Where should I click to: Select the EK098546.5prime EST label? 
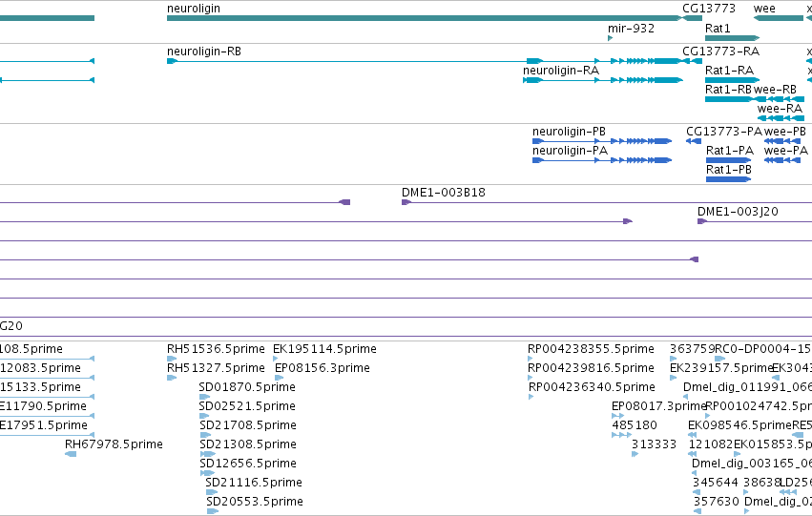coord(739,425)
